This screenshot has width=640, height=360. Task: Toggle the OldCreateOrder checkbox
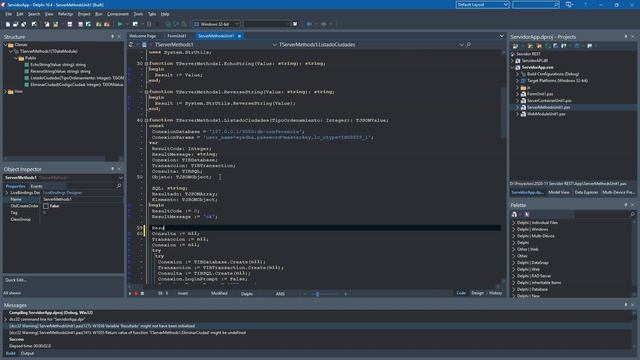(x=46, y=206)
